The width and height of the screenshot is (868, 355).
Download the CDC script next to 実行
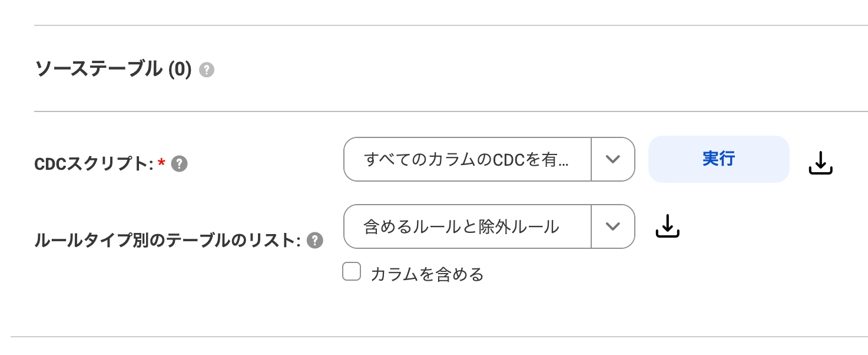click(x=820, y=163)
